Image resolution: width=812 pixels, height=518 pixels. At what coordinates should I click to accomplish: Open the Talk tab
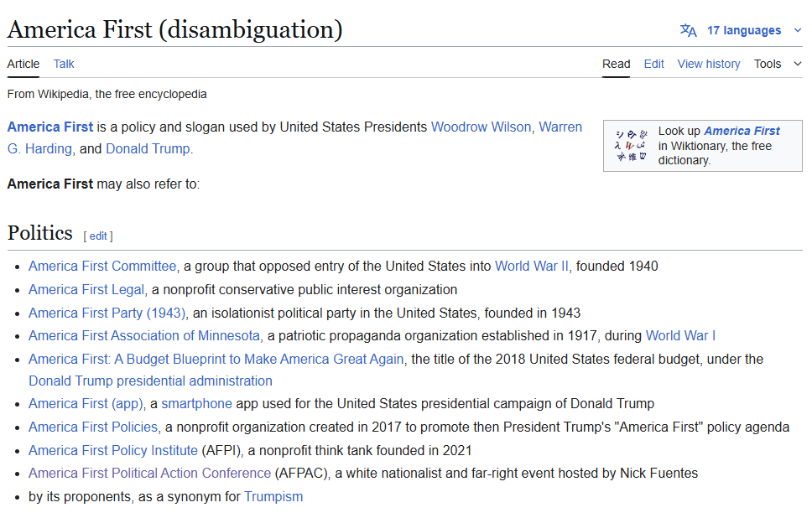tap(64, 65)
